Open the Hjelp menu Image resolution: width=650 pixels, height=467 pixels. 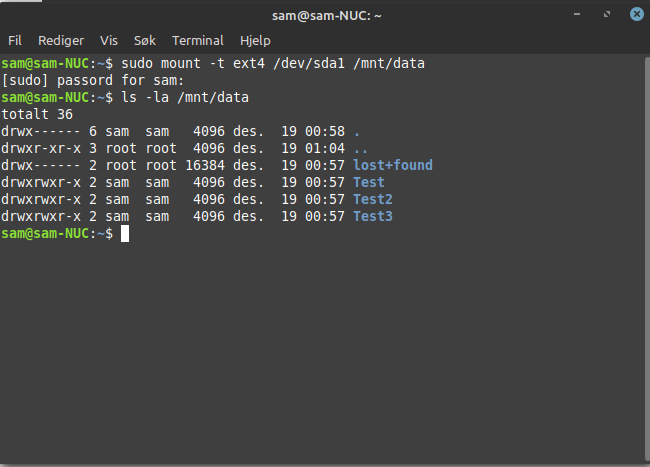[x=255, y=41]
